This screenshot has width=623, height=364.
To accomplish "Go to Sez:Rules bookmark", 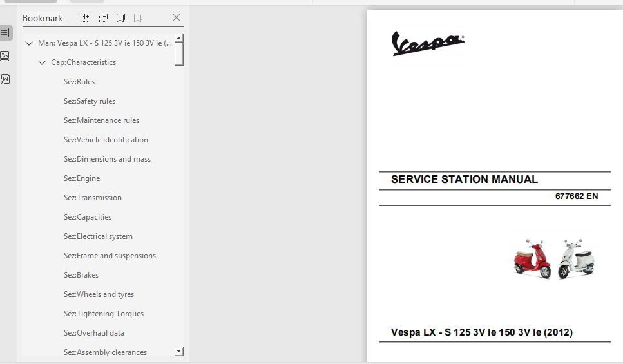I will (79, 82).
